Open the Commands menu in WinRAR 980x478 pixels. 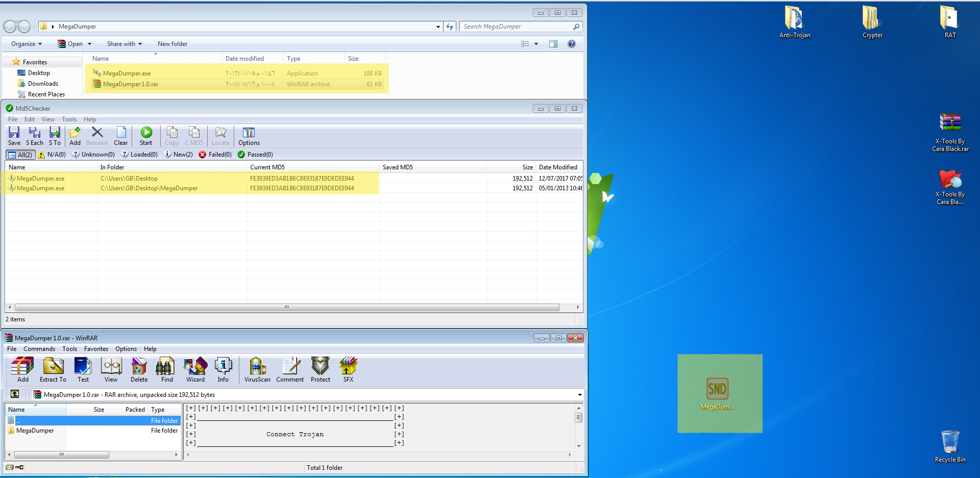pos(39,349)
